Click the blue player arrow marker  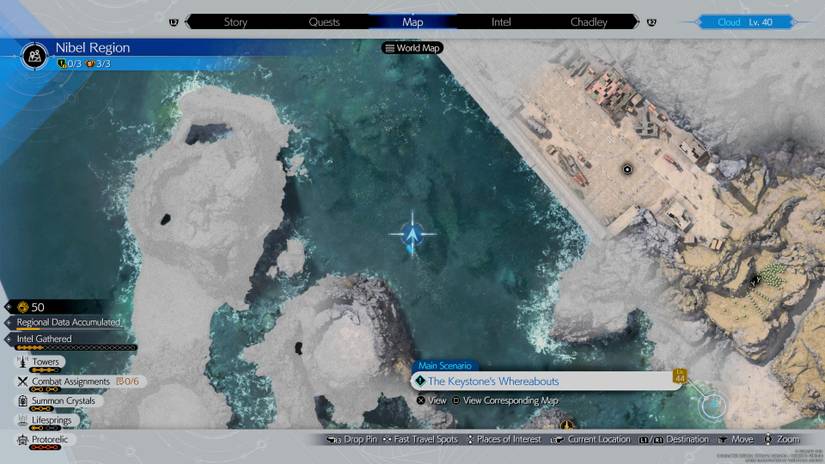click(x=411, y=236)
